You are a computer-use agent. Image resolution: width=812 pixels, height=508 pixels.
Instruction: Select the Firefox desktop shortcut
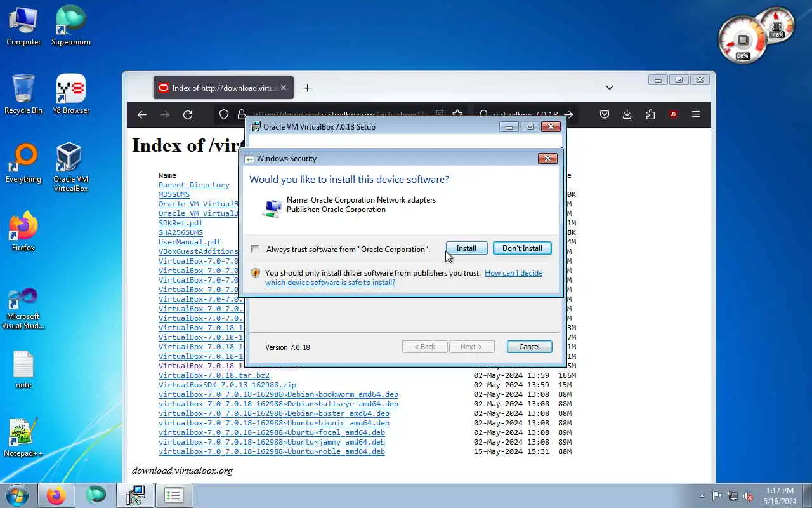23,232
